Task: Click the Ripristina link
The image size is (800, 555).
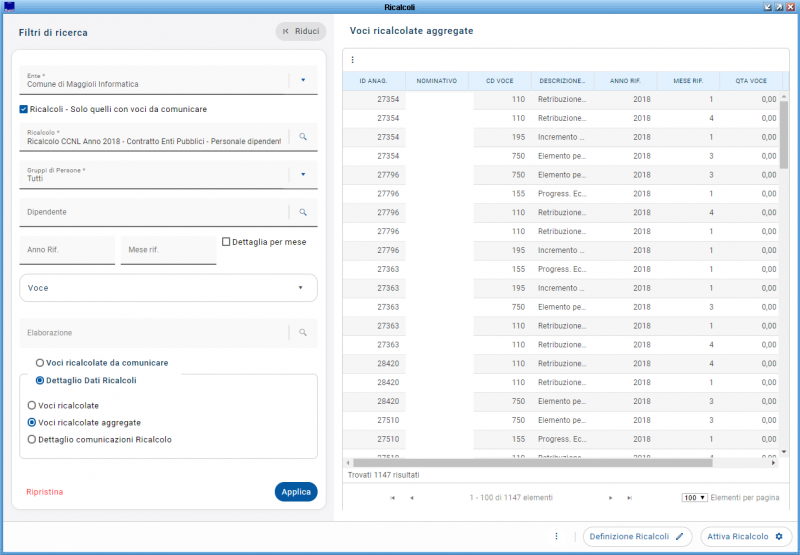Action: coord(45,492)
